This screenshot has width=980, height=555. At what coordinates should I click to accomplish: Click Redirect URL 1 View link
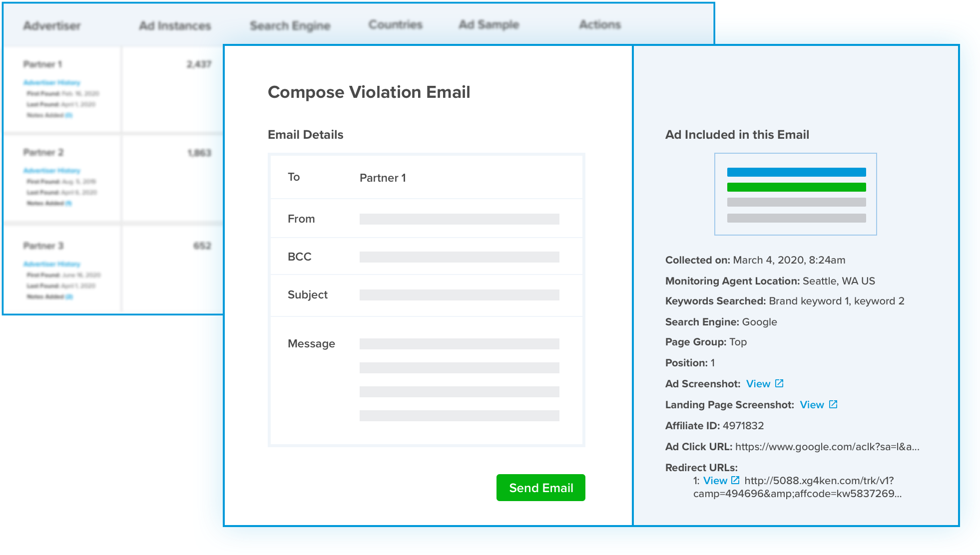coord(715,481)
